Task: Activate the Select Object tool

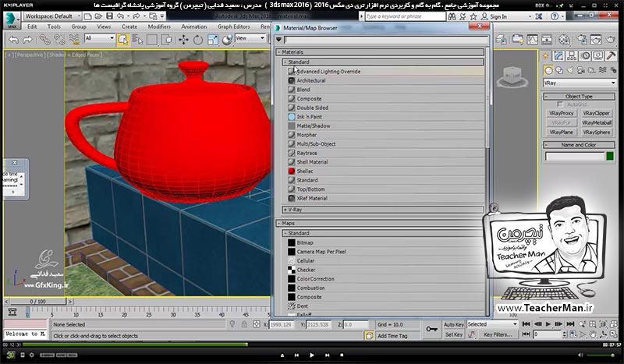Action: point(123,40)
